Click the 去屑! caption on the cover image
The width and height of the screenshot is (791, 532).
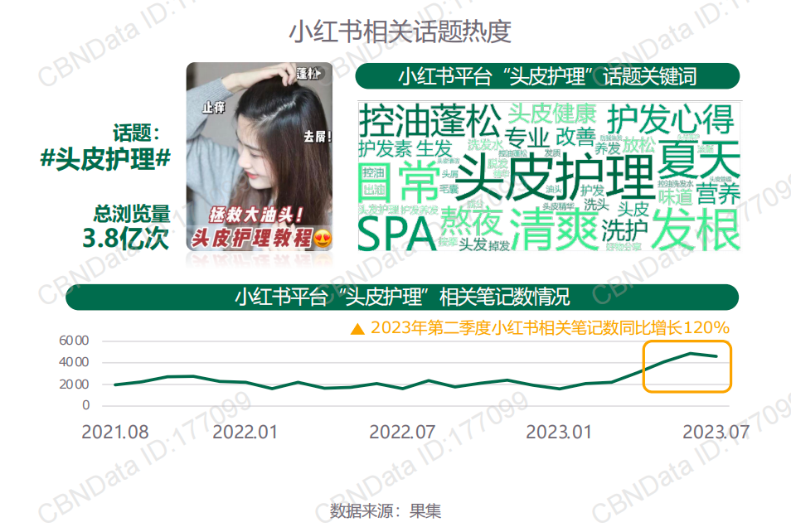(x=317, y=136)
